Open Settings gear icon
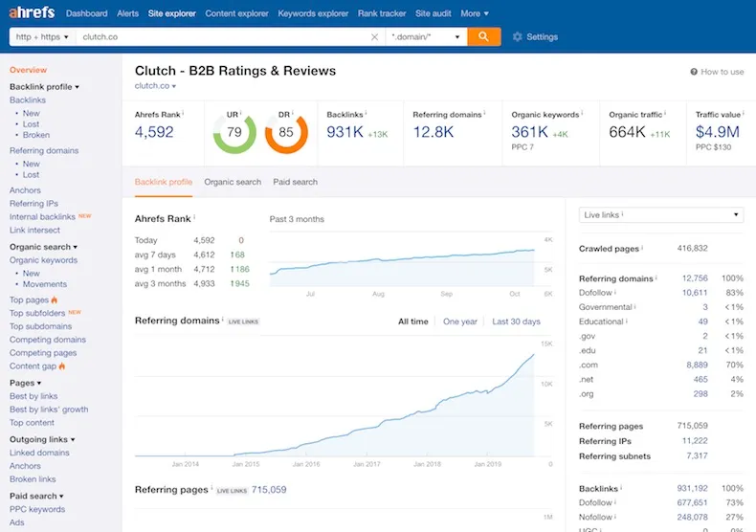Viewport: 756px width, 532px height. click(518, 36)
